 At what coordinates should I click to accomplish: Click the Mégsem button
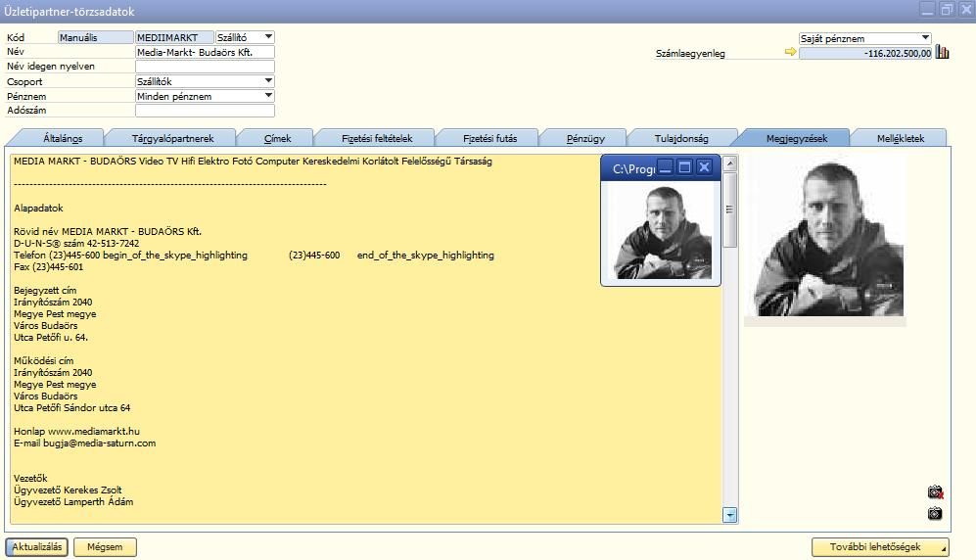pos(105,547)
